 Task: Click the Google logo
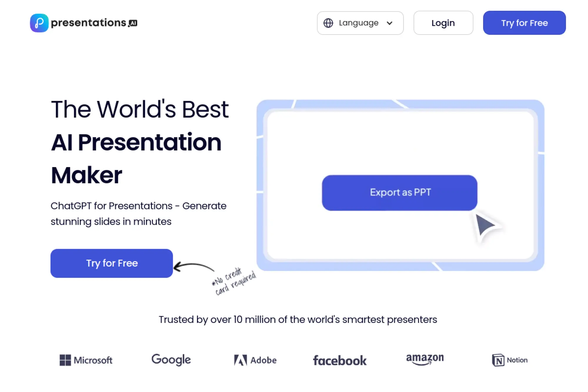(171, 359)
